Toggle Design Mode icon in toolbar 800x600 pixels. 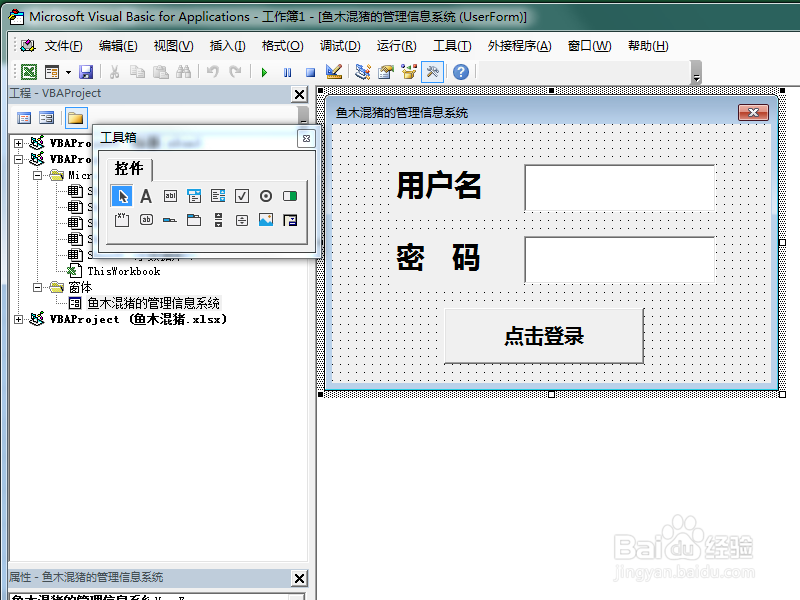(x=334, y=72)
